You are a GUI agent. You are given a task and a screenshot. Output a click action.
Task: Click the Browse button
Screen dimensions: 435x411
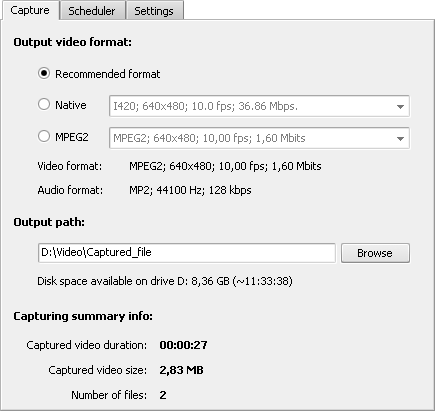(x=375, y=253)
